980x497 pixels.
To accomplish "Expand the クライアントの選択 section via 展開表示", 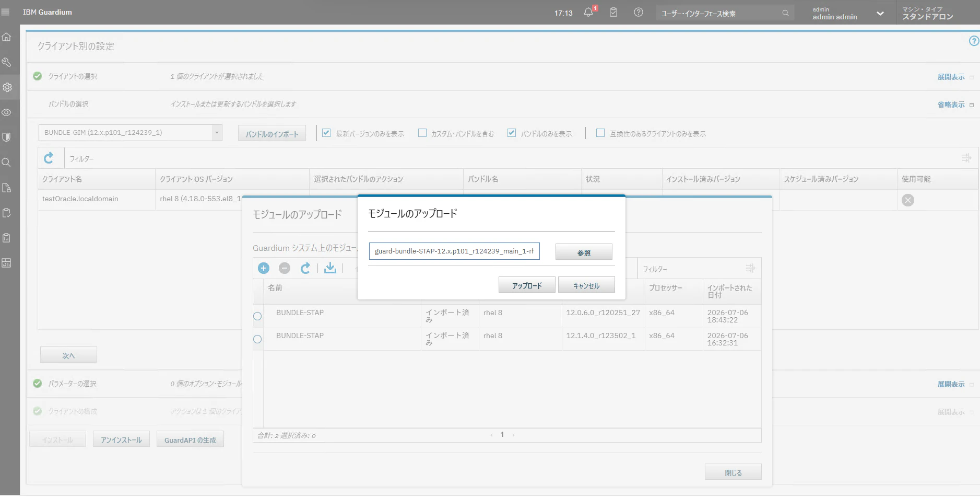I will tap(951, 77).
